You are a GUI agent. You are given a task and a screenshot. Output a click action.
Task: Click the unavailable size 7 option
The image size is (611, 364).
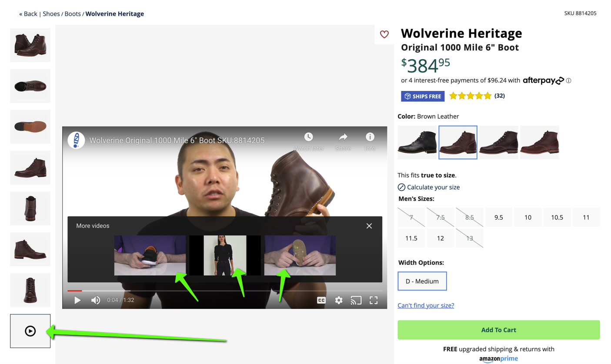(411, 217)
